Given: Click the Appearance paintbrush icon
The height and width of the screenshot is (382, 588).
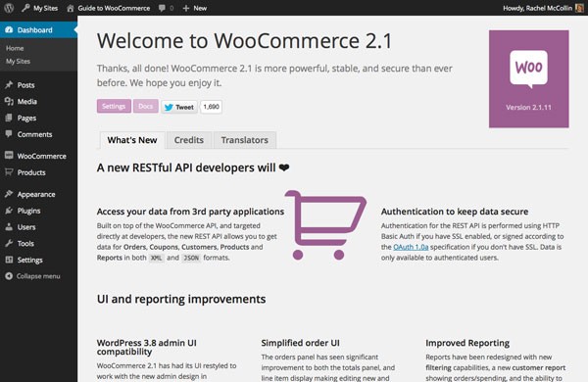Looking at the screenshot, I should click(x=9, y=194).
